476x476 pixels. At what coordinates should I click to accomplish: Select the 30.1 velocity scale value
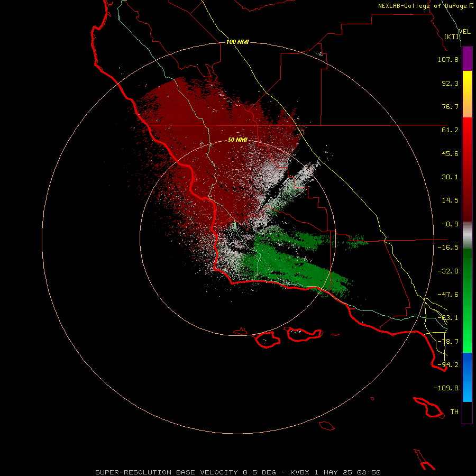pos(450,177)
